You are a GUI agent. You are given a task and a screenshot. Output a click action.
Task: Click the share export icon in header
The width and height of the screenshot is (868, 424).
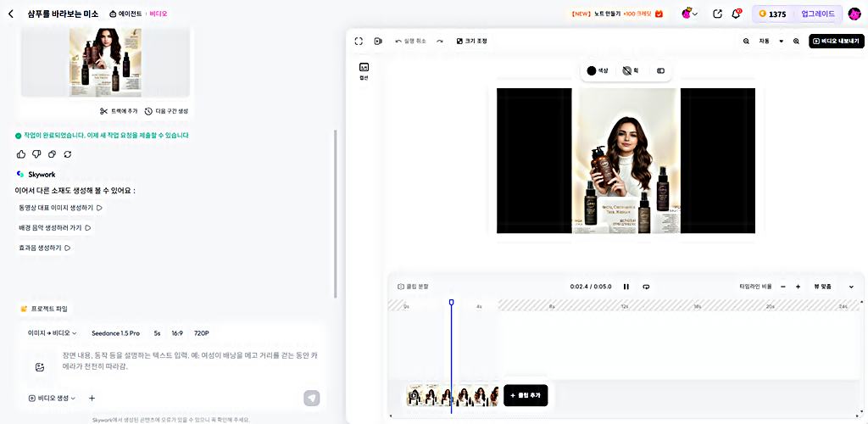coord(717,14)
